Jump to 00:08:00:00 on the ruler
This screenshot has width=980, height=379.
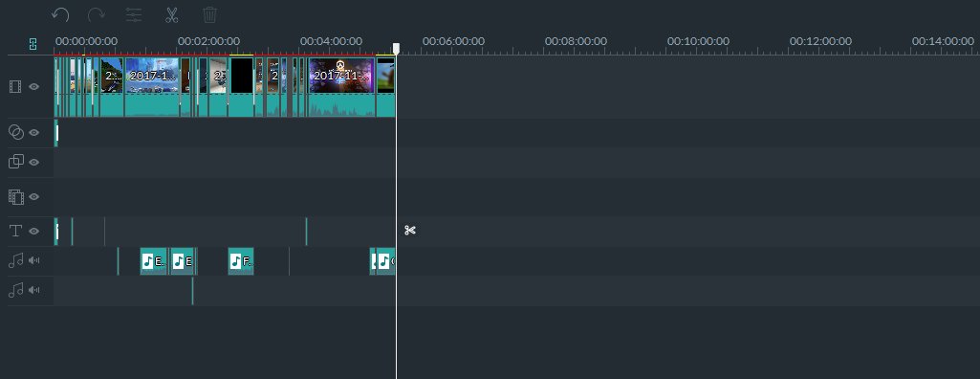(576, 41)
